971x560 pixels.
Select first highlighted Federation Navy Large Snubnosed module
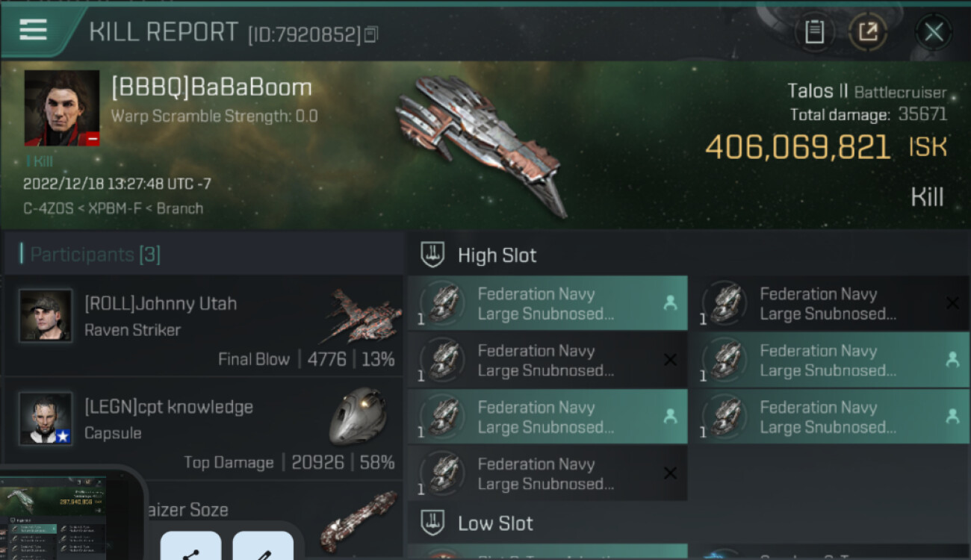tap(547, 303)
